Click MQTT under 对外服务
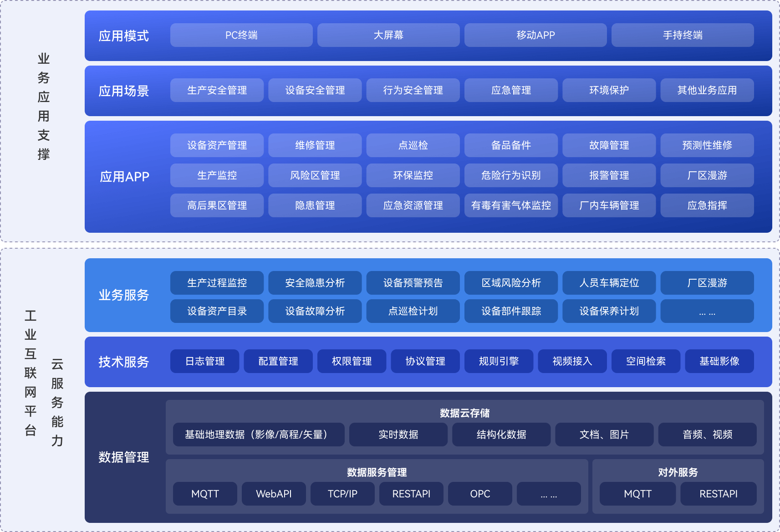This screenshot has width=780, height=532. pyautogui.click(x=637, y=494)
